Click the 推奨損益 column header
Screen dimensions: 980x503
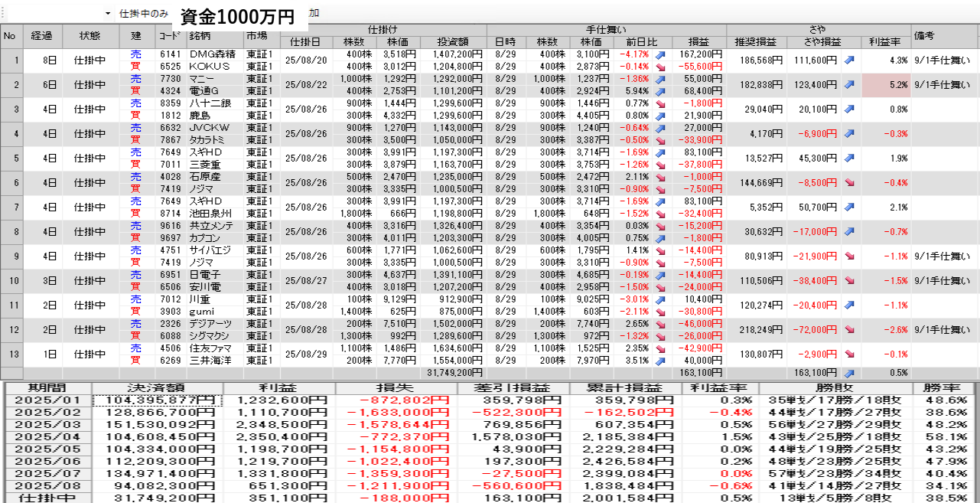[x=755, y=41]
